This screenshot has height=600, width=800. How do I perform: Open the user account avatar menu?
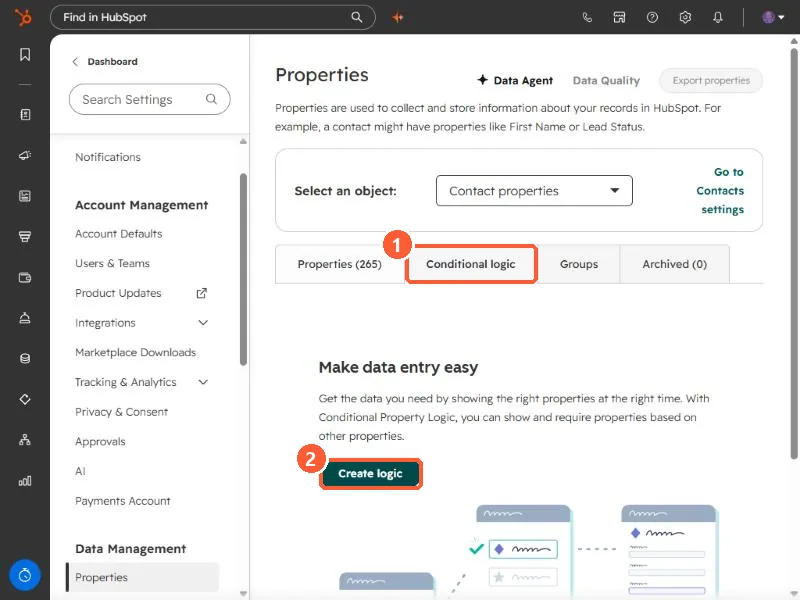pyautogui.click(x=773, y=17)
